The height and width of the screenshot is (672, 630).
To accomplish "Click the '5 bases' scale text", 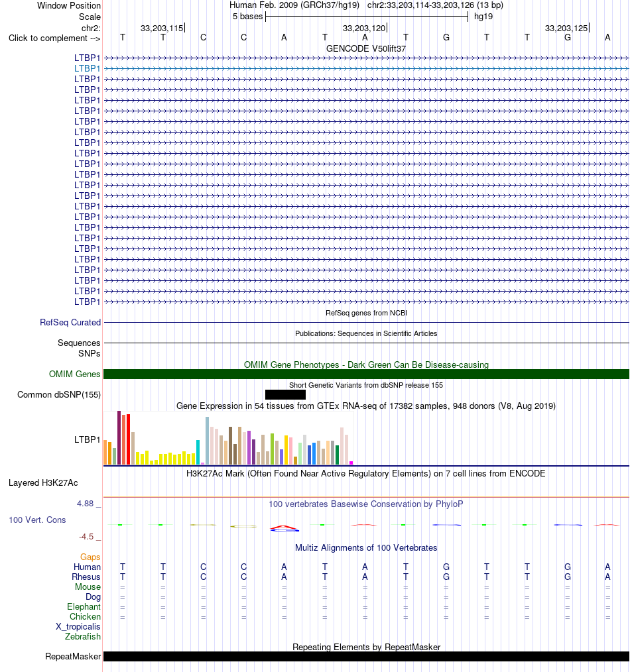I will coord(247,17).
